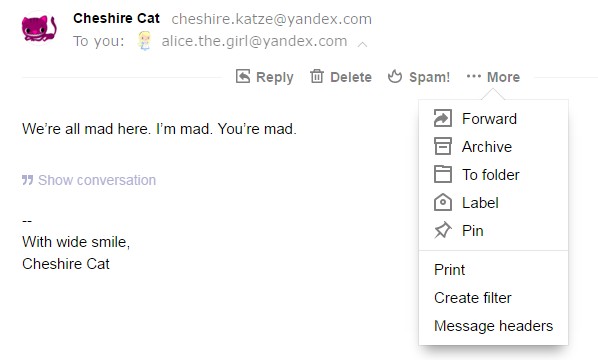Click the Cheshire Cat sender name

[x=116, y=18]
